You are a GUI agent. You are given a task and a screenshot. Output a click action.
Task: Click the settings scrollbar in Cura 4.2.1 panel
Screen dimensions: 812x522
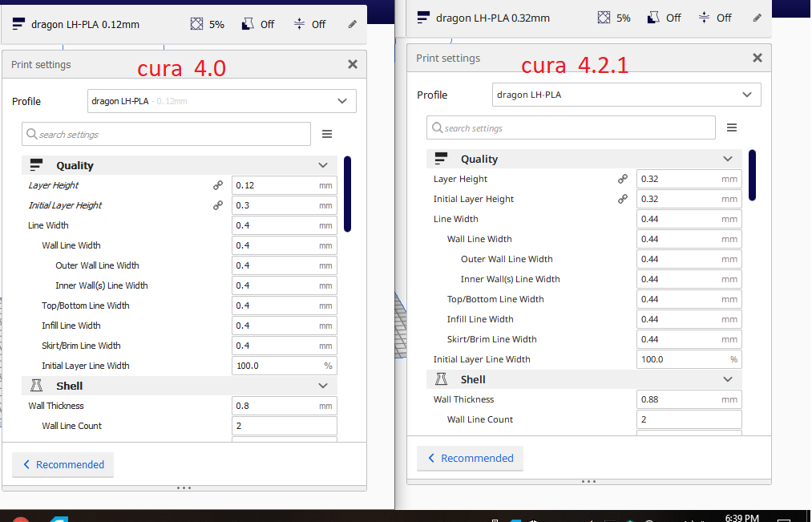coord(752,175)
